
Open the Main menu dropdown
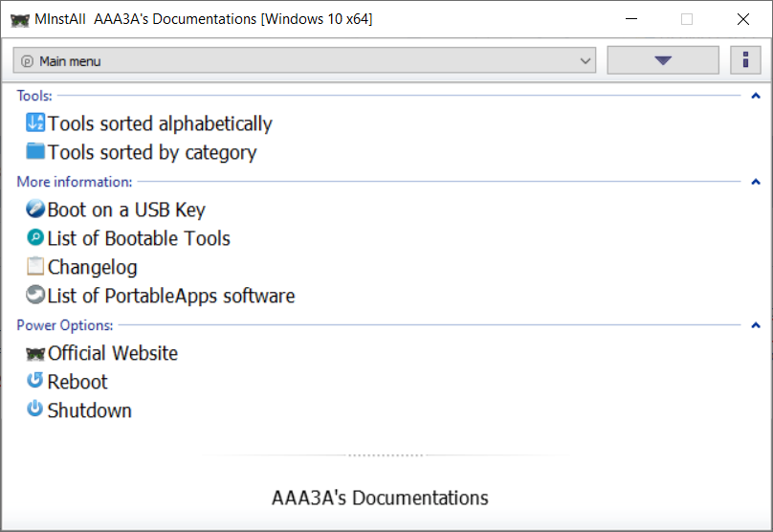(304, 60)
